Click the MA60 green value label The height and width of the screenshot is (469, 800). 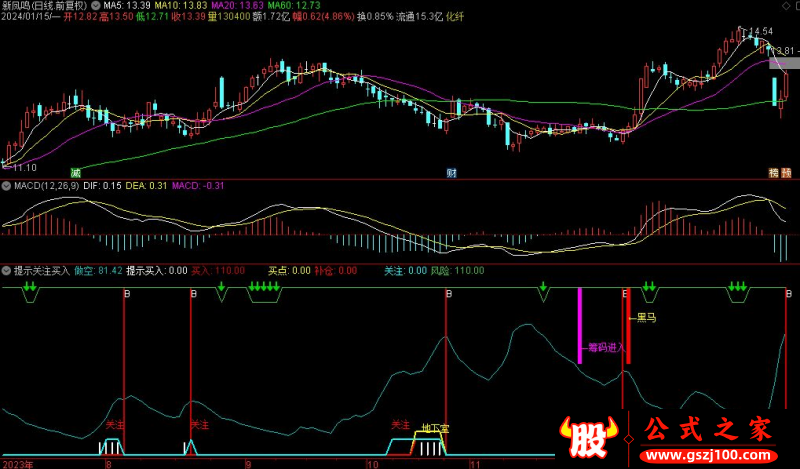pyautogui.click(x=293, y=5)
